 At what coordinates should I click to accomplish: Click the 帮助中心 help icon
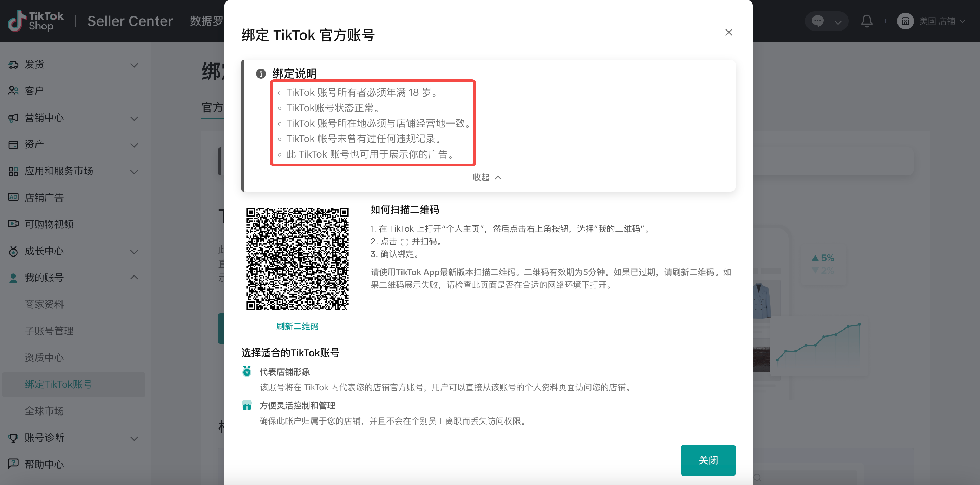tap(13, 463)
